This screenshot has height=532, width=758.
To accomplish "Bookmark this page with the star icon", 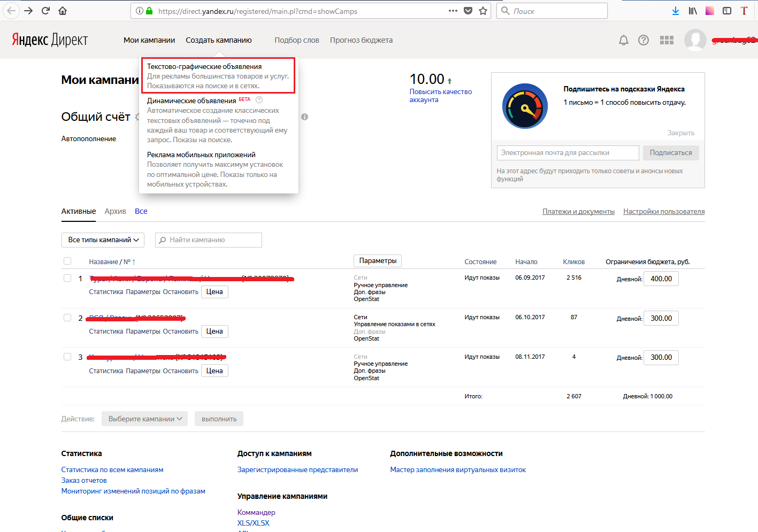I will [x=483, y=11].
